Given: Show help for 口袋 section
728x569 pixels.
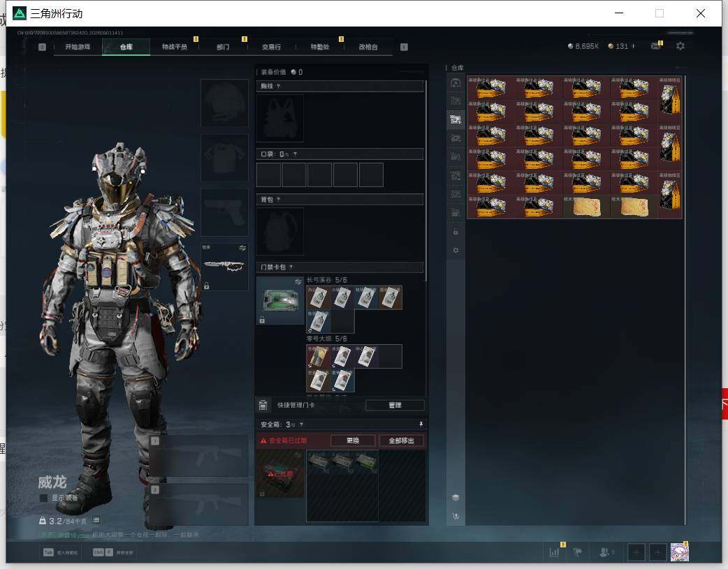Looking at the screenshot, I should pos(295,154).
